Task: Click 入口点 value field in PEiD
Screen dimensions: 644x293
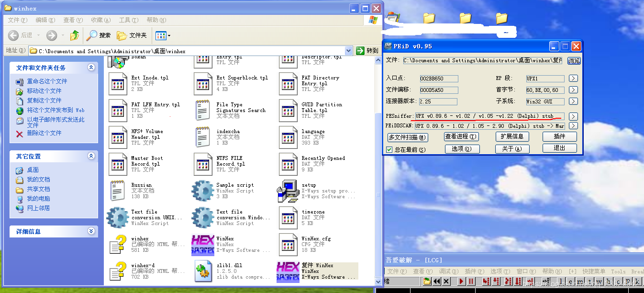Action: coord(438,79)
